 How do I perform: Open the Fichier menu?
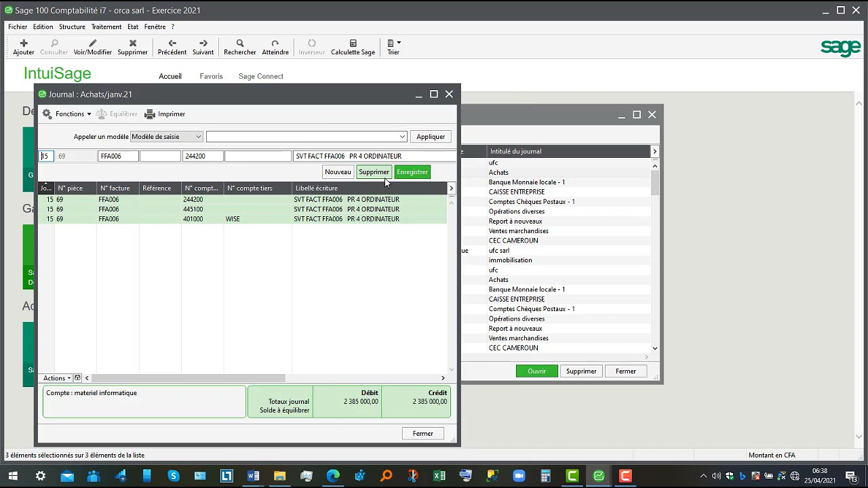click(x=18, y=27)
